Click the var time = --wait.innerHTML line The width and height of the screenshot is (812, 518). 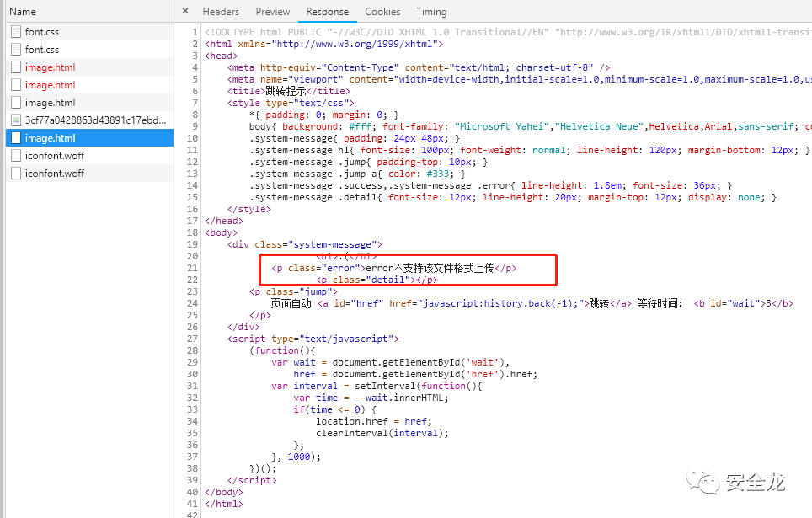pyautogui.click(x=371, y=398)
